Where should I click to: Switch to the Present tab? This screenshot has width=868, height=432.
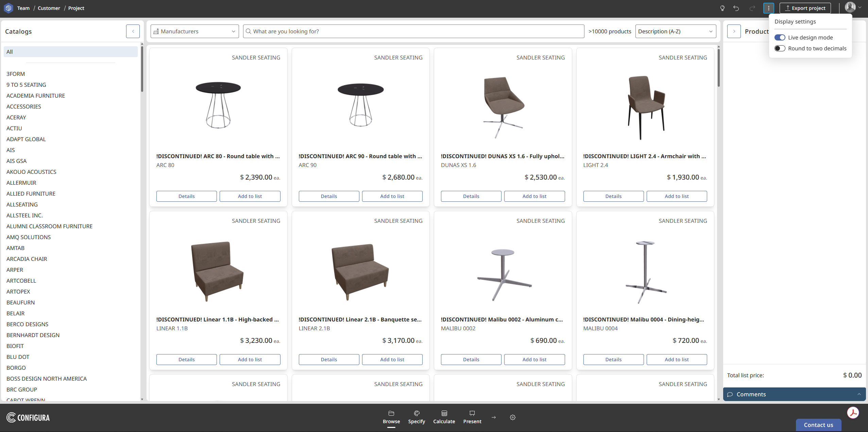coord(472,417)
